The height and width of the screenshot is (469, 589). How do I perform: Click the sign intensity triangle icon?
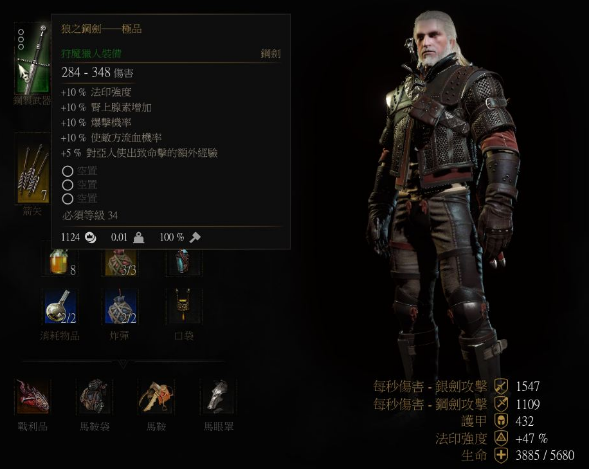501,438
